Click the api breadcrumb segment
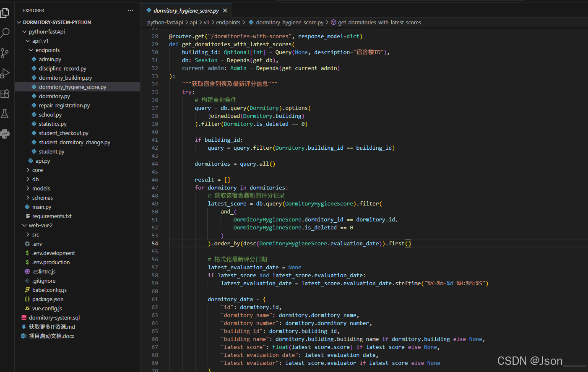 [193, 22]
